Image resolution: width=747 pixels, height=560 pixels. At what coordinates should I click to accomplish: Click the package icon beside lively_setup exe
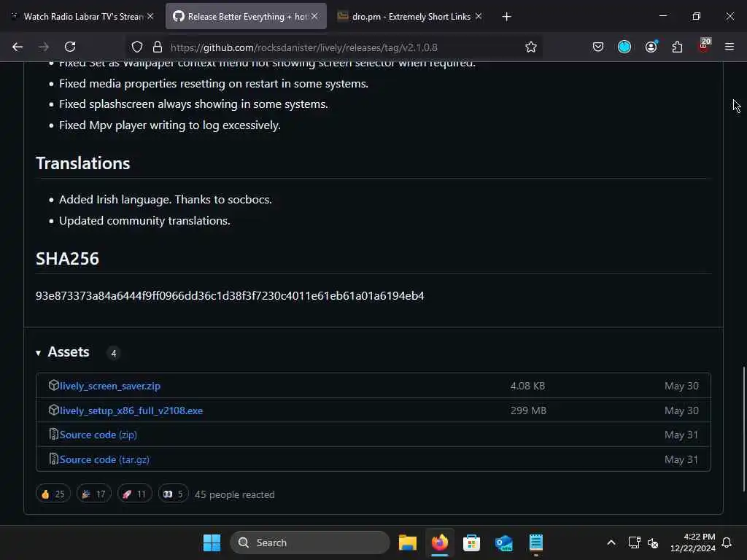[x=53, y=410]
